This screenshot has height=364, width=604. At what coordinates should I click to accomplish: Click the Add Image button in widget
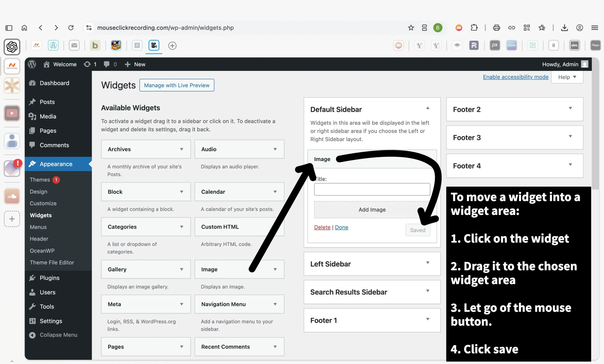372,209
